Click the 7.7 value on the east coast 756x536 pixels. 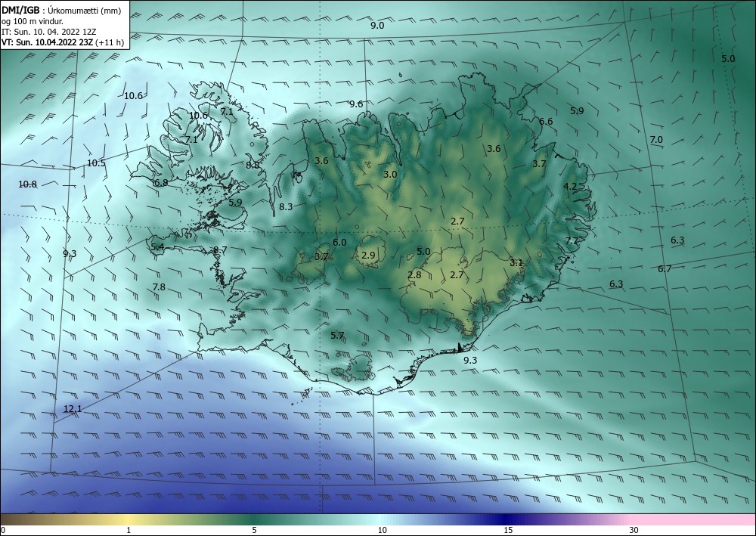(x=572, y=241)
